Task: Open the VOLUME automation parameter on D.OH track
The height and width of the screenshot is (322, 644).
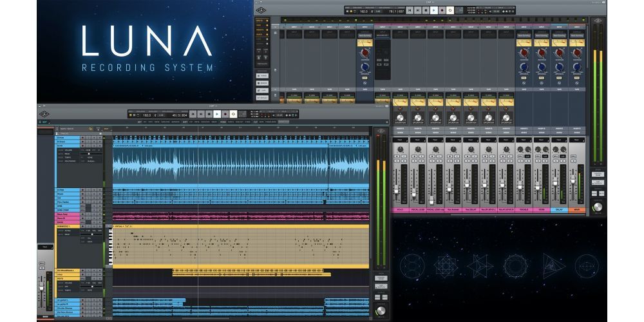Action: [x=68, y=150]
